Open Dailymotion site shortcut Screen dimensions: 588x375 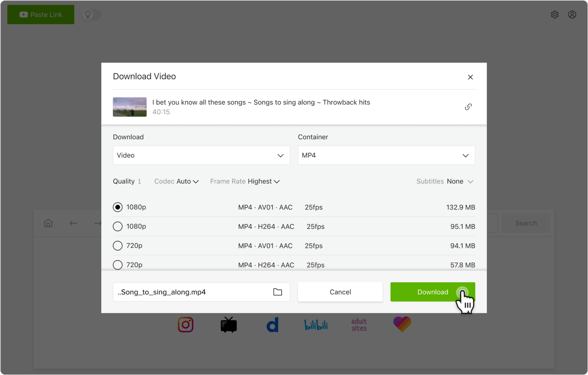pos(273,325)
